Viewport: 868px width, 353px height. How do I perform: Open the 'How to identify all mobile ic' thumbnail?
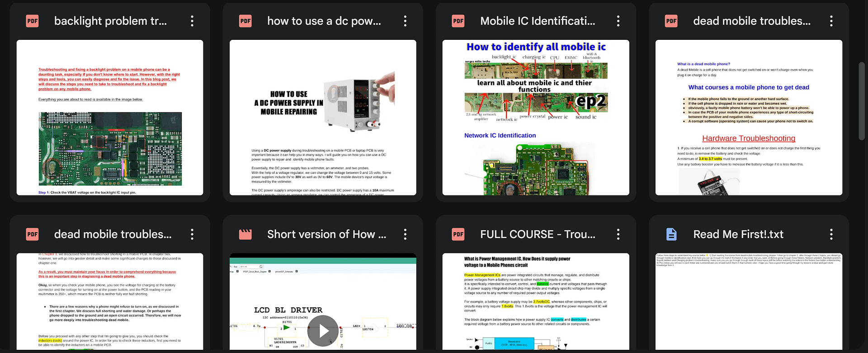pos(536,118)
